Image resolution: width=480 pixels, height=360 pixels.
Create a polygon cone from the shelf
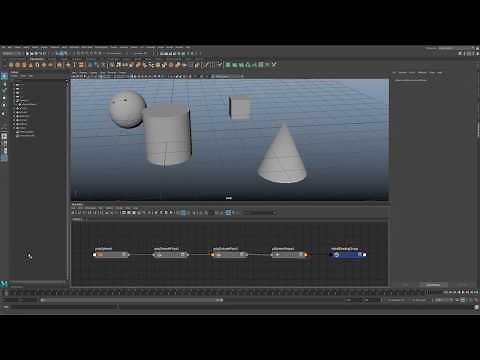coord(31,65)
